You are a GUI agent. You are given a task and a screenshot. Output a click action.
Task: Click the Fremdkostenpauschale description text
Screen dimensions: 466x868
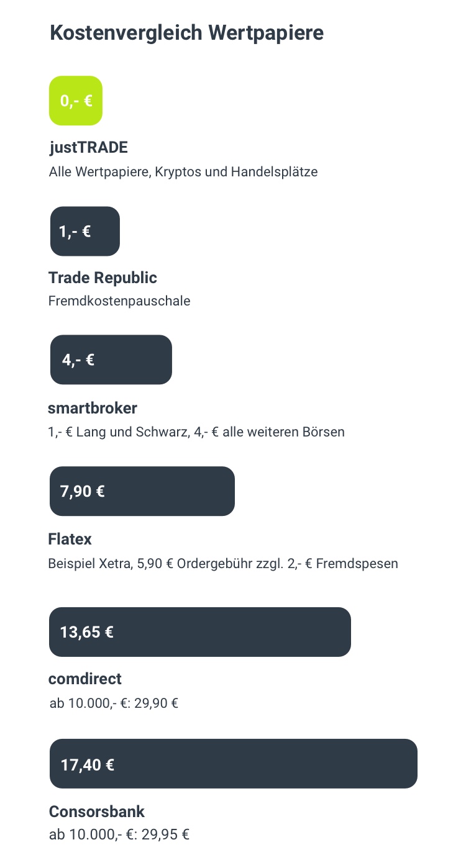coord(119,301)
